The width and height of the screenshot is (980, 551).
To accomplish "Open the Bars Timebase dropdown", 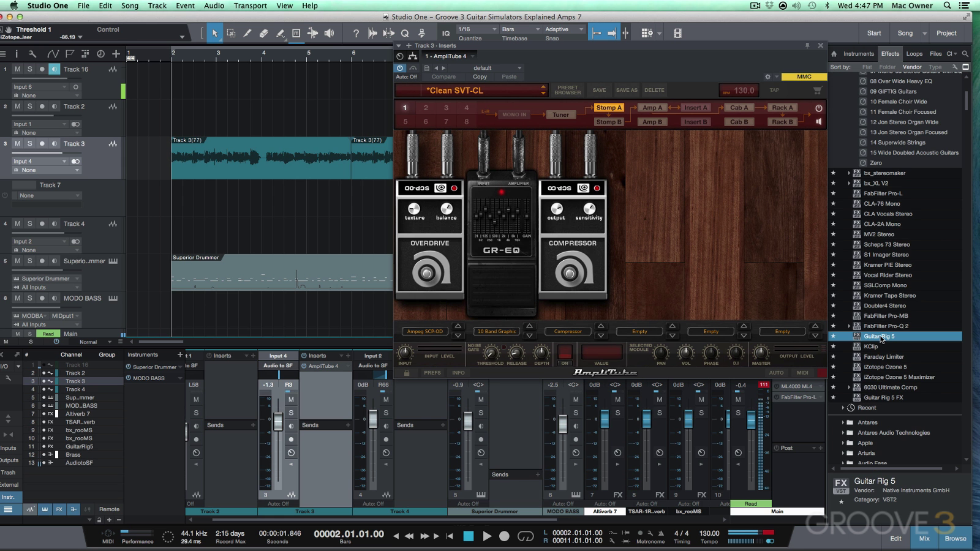I will pos(521,29).
